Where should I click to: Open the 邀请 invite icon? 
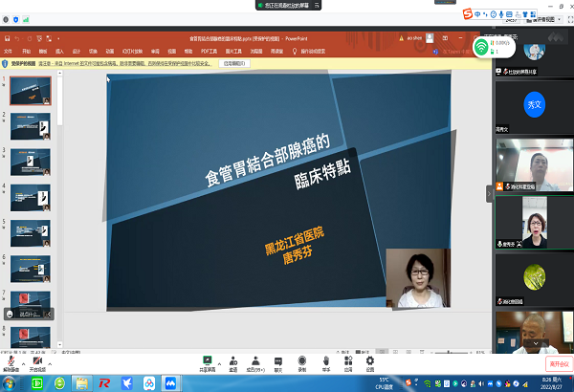(232, 360)
